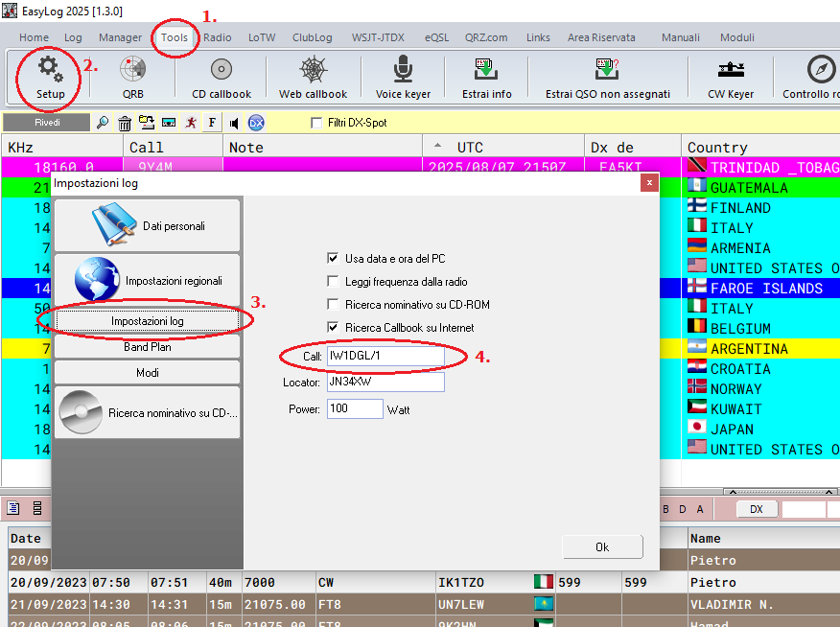Click the Call input field
Image resolution: width=840 pixels, height=627 pixels.
pos(385,356)
